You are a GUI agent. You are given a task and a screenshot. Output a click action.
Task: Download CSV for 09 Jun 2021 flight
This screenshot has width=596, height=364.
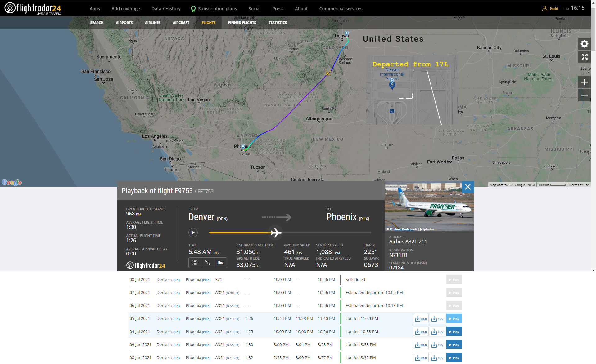point(437,345)
